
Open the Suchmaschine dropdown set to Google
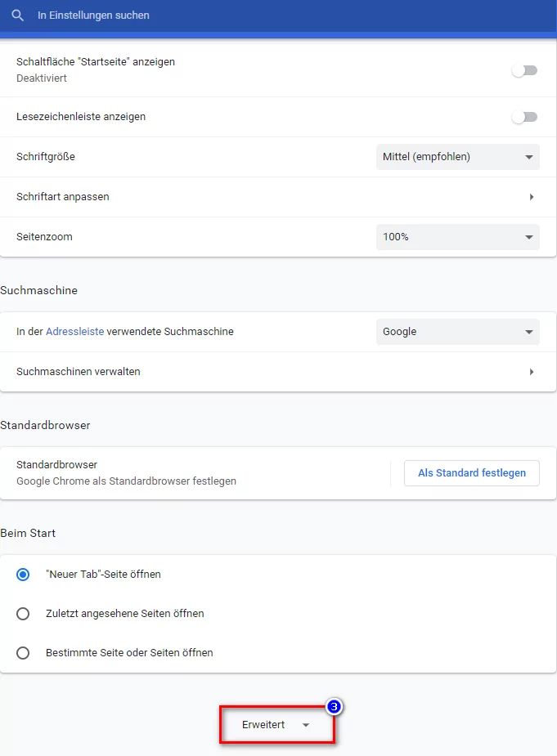[457, 332]
